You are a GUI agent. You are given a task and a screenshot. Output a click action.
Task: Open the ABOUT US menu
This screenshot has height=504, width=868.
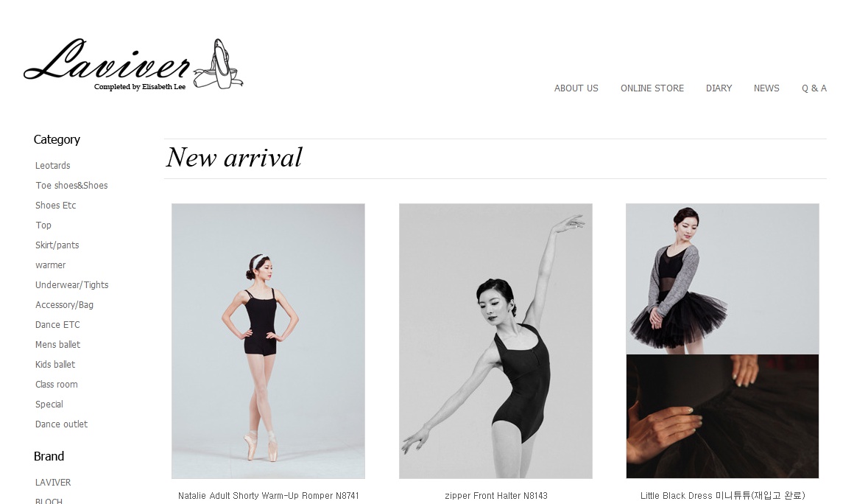coord(576,88)
